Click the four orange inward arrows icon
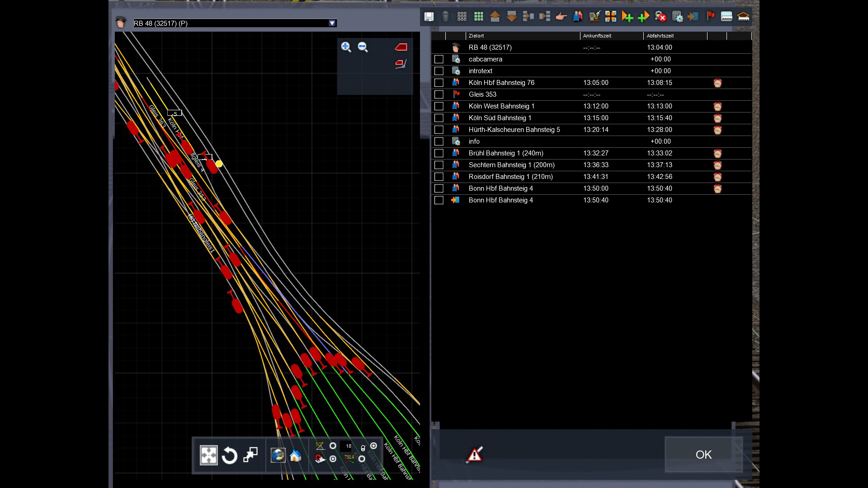Viewport: 868px width, 488px height. pos(611,17)
